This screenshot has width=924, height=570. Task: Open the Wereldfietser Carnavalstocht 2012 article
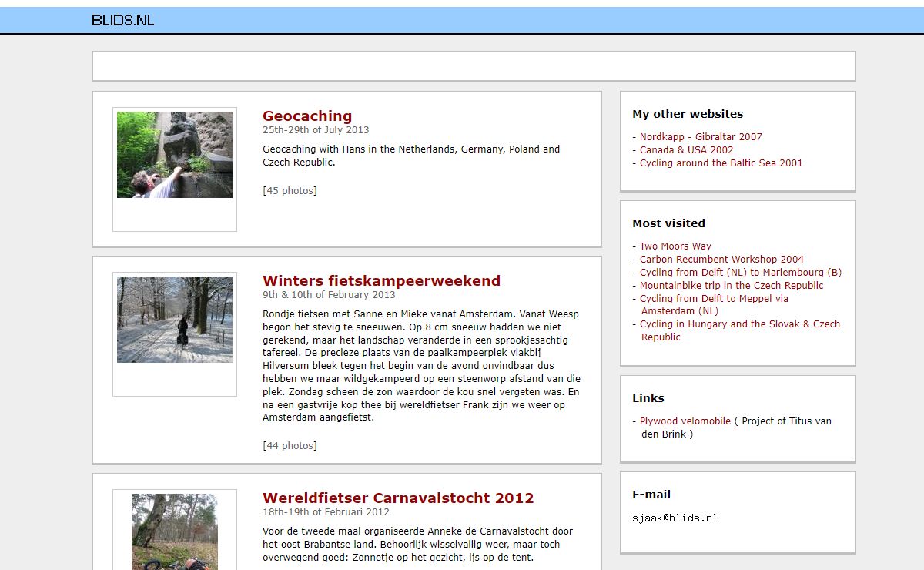[x=398, y=498]
